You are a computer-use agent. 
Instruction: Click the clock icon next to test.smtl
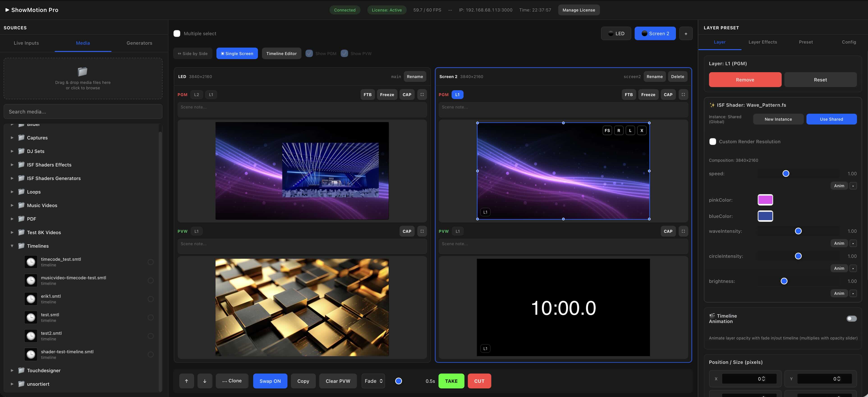pyautogui.click(x=31, y=317)
